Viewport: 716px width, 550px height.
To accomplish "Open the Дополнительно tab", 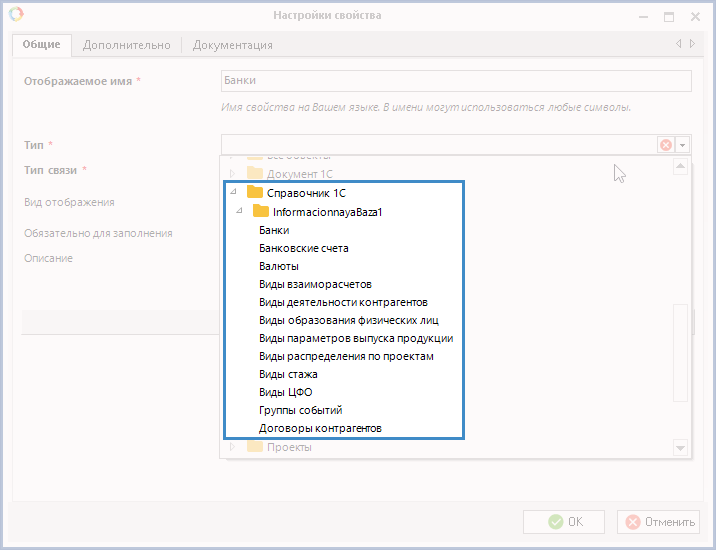I will tap(126, 45).
